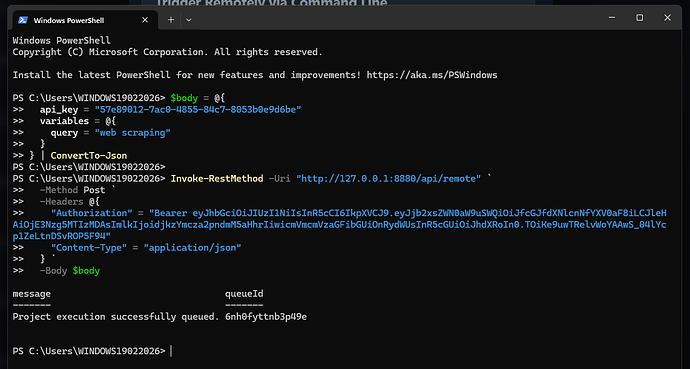690x369 pixels.
Task: Click the $body variable assignment
Action: (x=198, y=98)
